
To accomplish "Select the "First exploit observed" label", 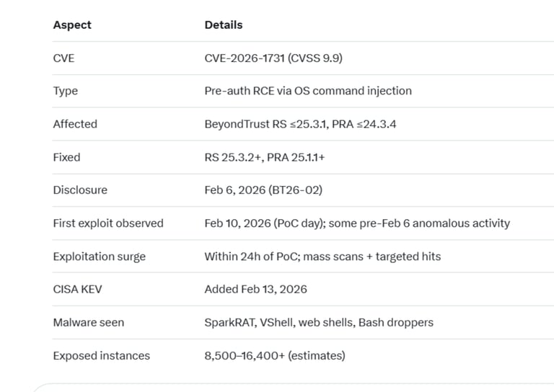I will click(108, 223).
